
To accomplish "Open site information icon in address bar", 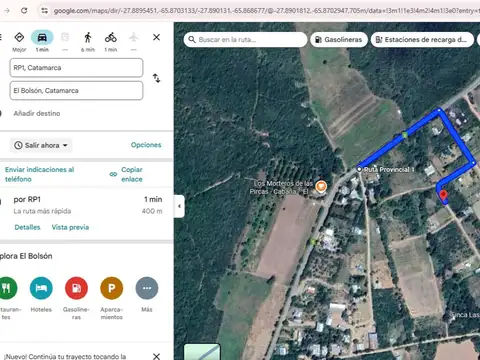I will click(45, 11).
